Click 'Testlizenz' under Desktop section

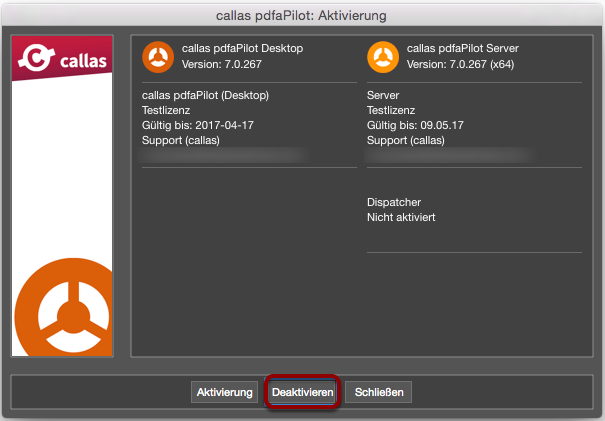166,110
